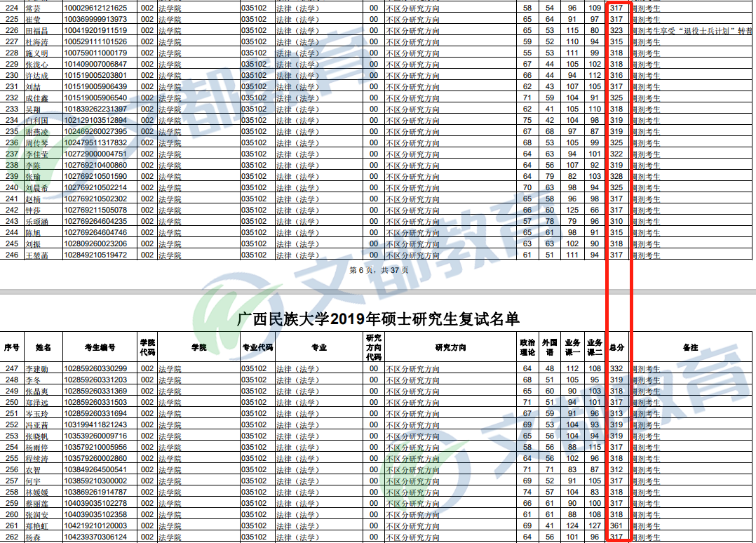Click the 研究方向代码 column header
The width and height of the screenshot is (756, 543).
pyautogui.click(x=374, y=347)
